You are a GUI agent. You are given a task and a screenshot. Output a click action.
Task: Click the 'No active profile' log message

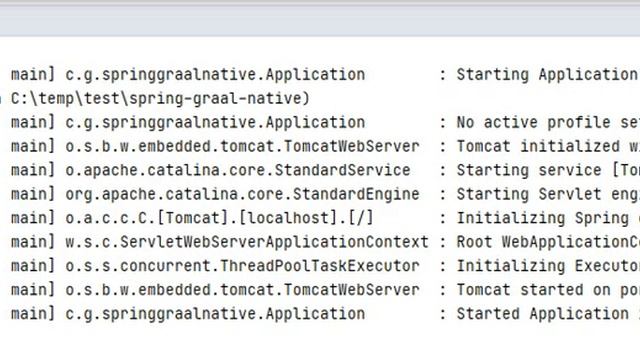point(548,123)
